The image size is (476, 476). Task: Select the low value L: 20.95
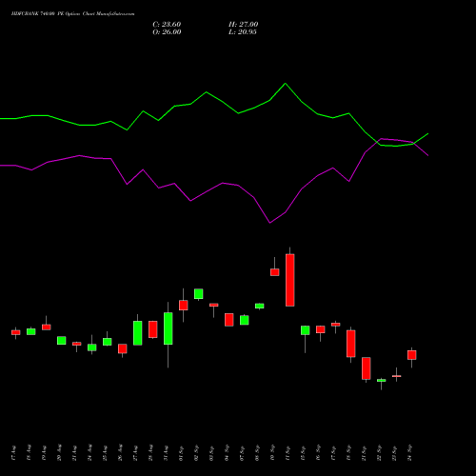click(243, 32)
